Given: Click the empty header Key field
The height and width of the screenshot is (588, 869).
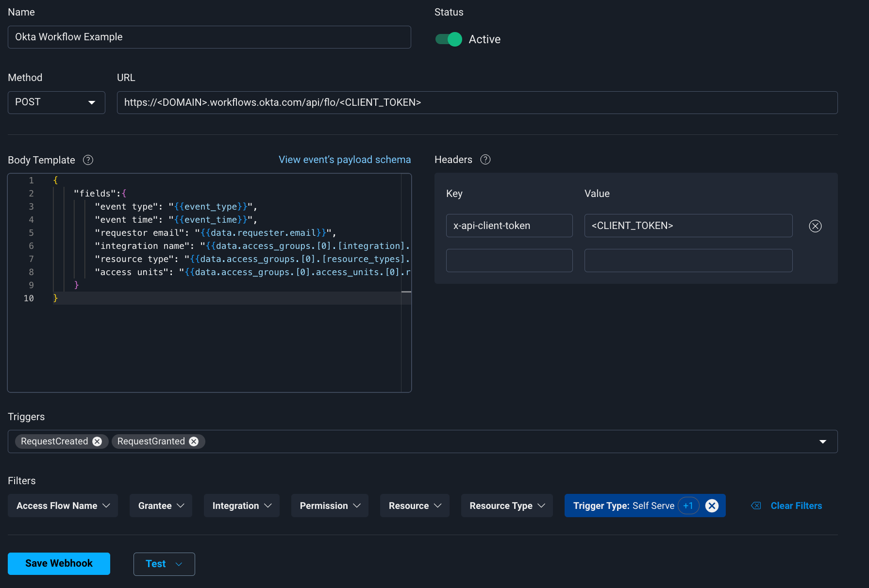Looking at the screenshot, I should tap(509, 261).
